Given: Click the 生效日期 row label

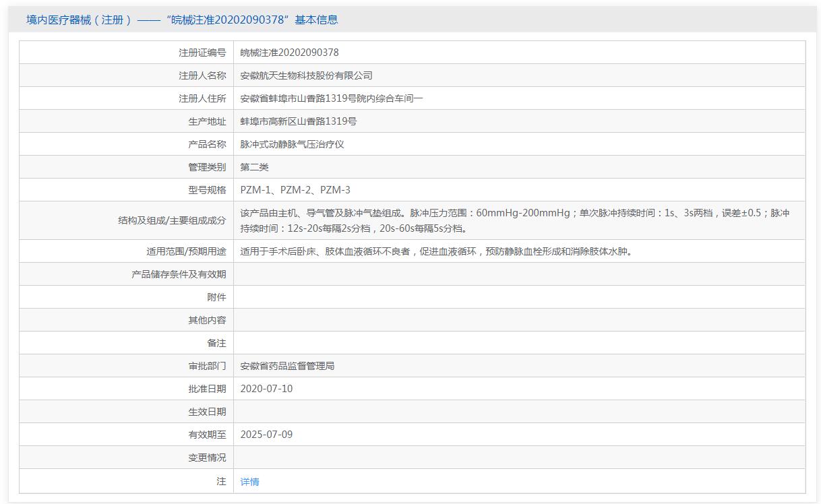Looking at the screenshot, I should tap(207, 412).
